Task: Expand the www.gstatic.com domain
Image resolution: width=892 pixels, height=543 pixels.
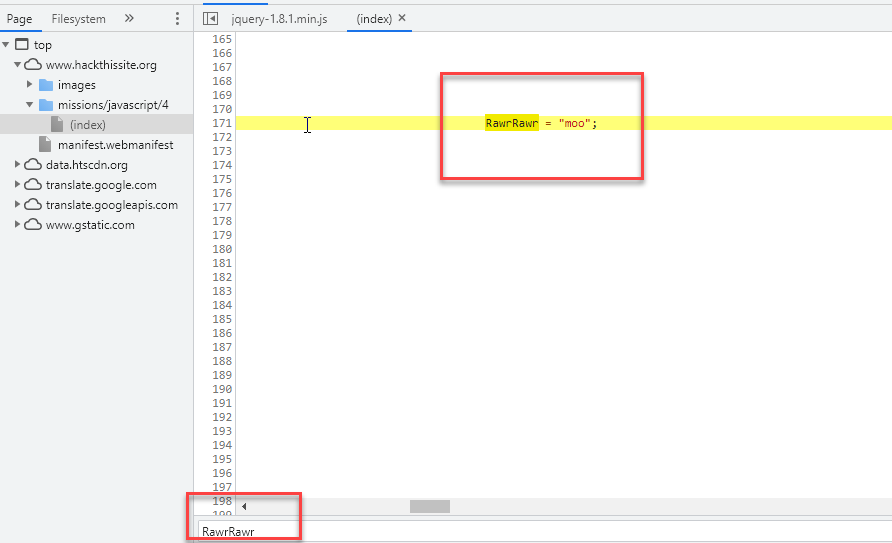Action: [18, 225]
